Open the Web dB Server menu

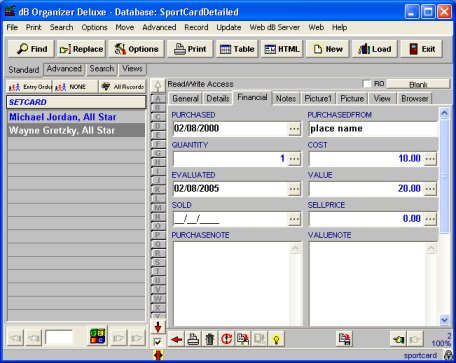(275, 27)
